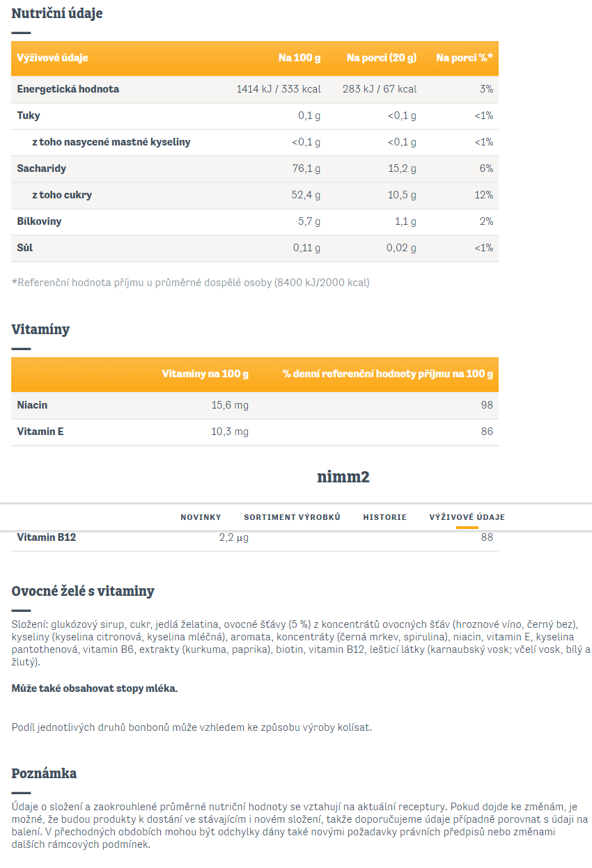592x868 pixels.
Task: Select the HISTORIE menu item
Action: [x=384, y=517]
